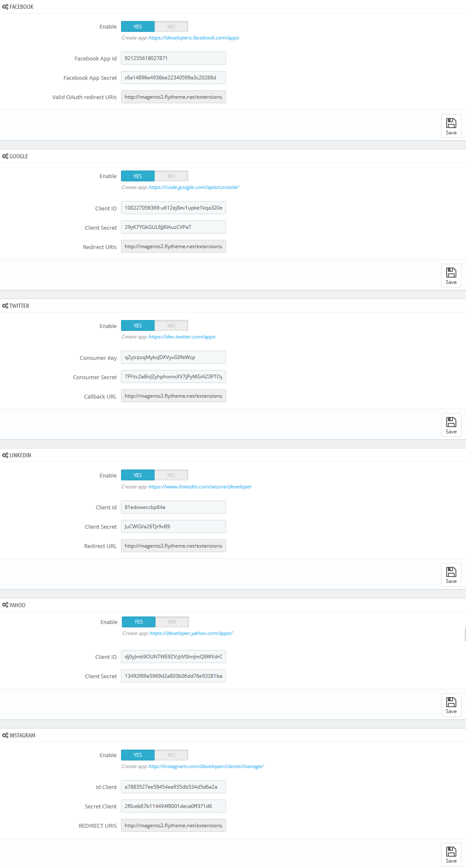
Task: Click the Valid OAuth redirect URIs label
Action: tap(84, 97)
